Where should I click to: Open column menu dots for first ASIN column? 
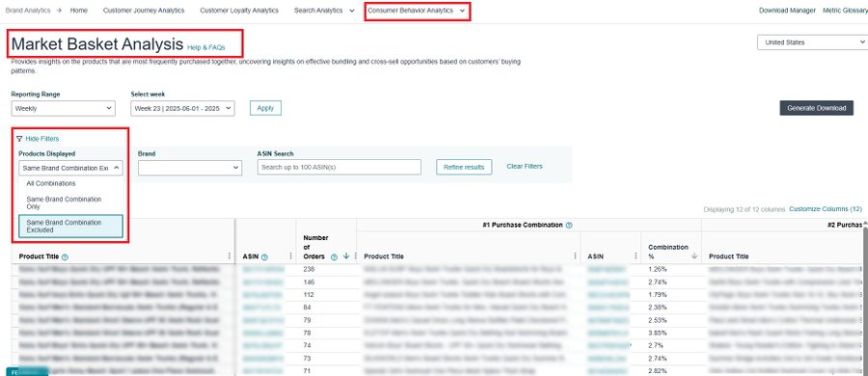pyautogui.click(x=290, y=255)
